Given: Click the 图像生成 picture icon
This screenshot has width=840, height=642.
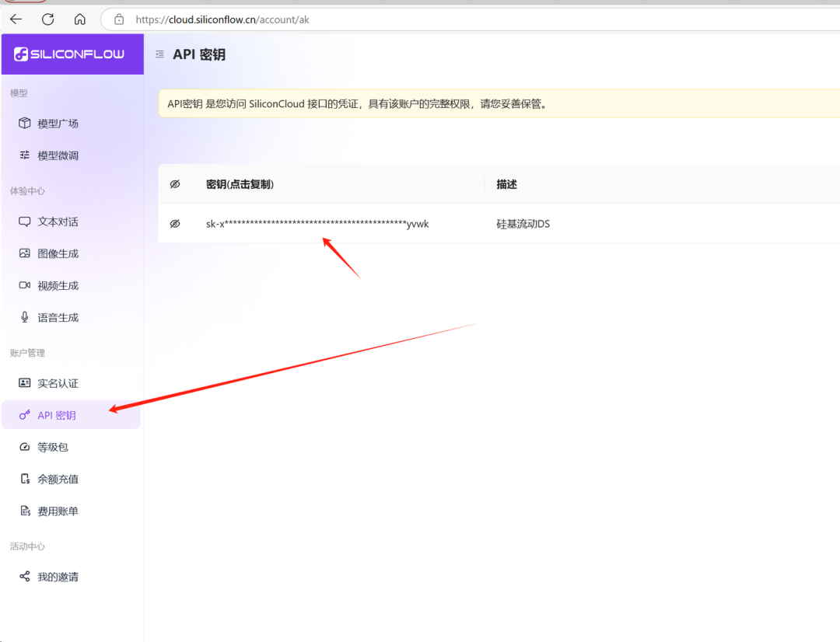Looking at the screenshot, I should [x=25, y=253].
